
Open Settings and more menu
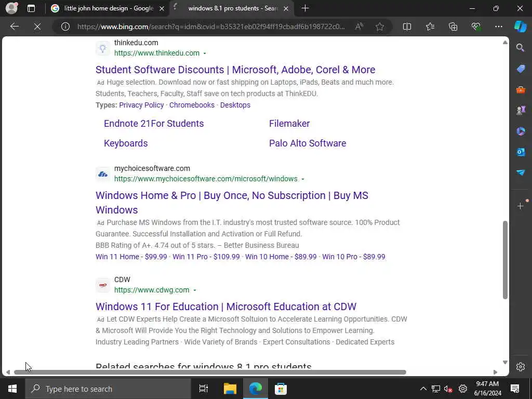498,26
